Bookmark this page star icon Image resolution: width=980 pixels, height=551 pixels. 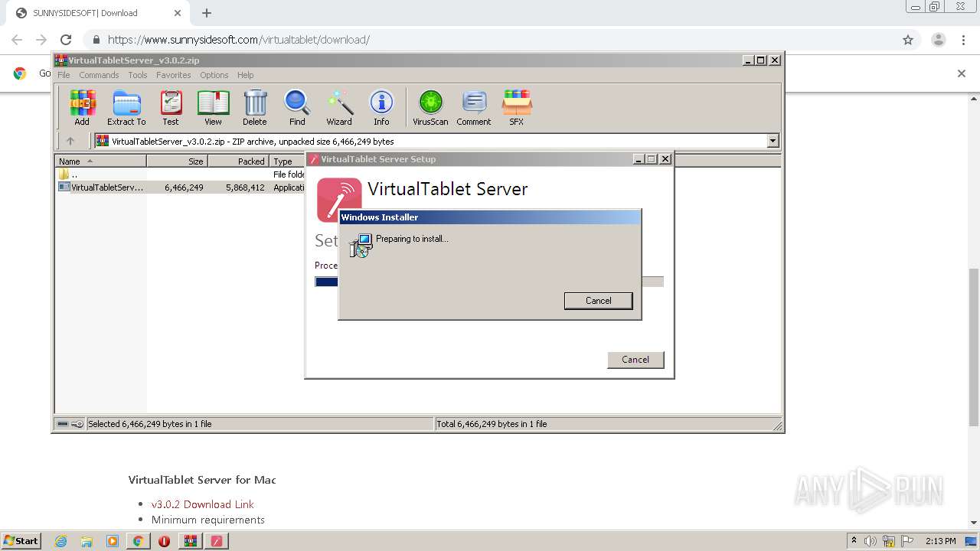pos(908,40)
